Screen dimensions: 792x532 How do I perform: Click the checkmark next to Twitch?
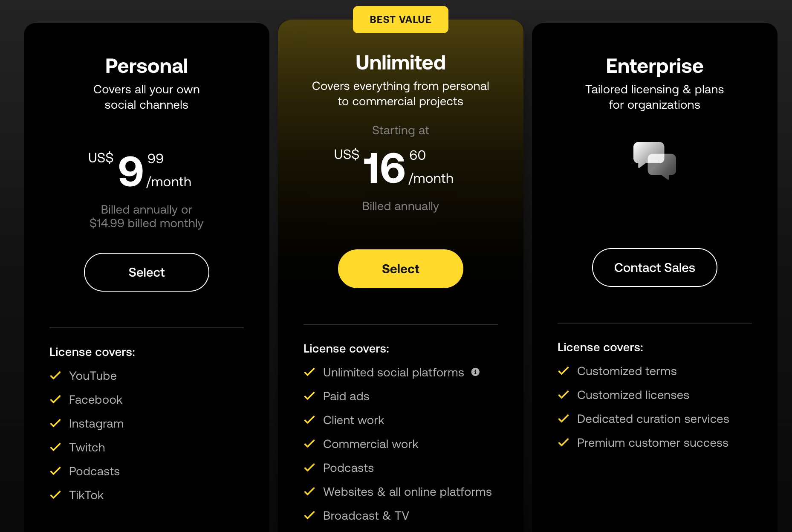click(x=55, y=447)
